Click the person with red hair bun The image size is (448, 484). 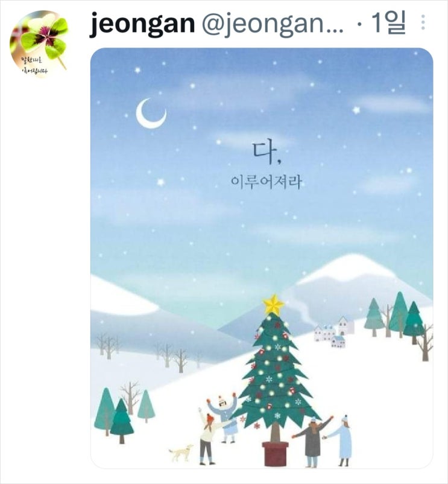(x=208, y=436)
